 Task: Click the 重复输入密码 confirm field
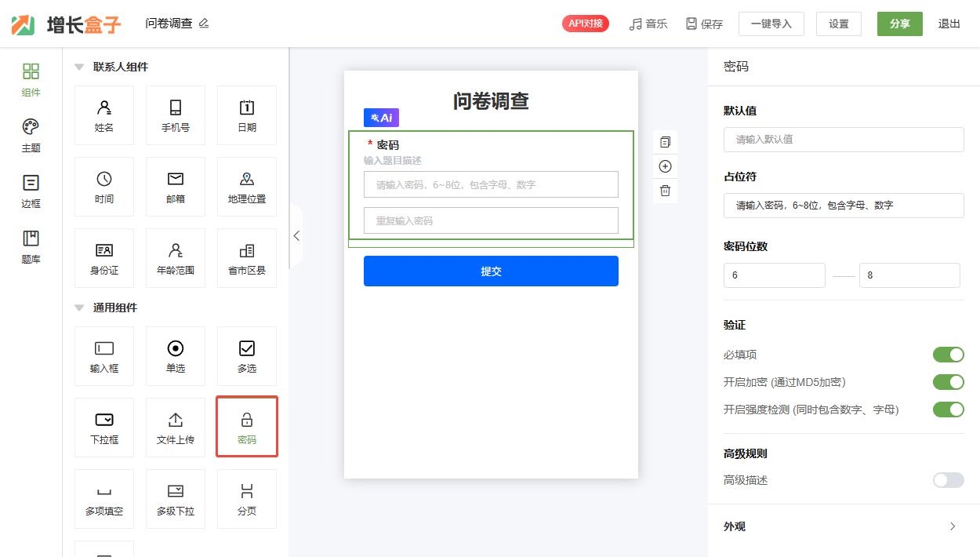(x=491, y=220)
